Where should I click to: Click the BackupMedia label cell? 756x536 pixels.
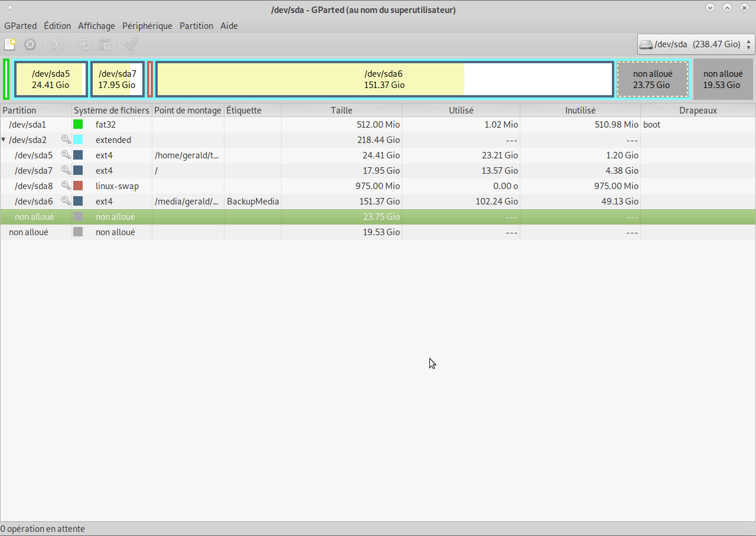point(253,202)
